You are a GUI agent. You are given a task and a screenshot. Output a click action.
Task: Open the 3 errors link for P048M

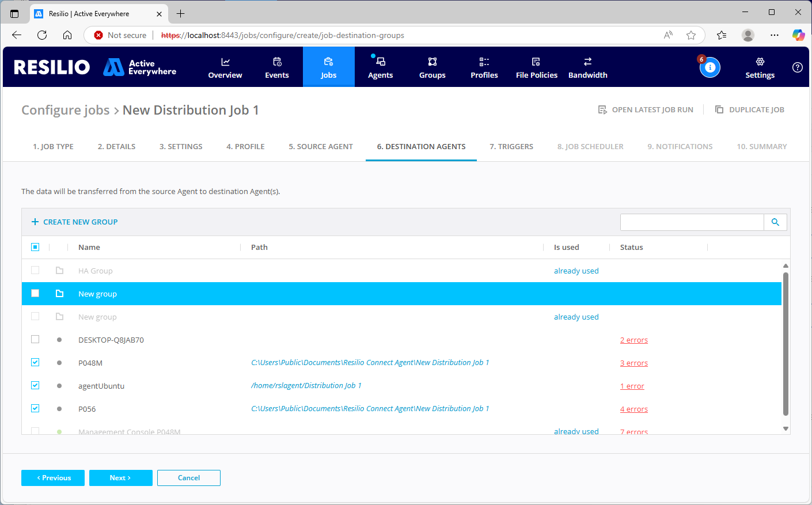coord(633,363)
